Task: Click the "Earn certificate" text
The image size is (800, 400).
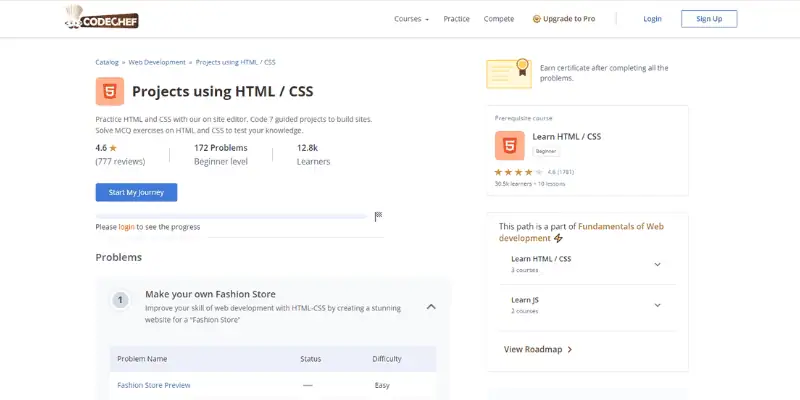Action: (x=604, y=73)
